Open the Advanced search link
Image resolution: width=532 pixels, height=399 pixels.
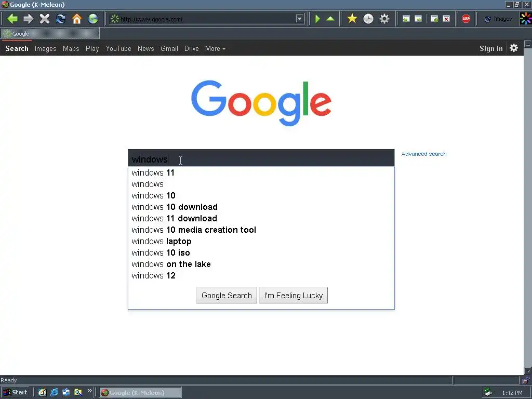424,154
